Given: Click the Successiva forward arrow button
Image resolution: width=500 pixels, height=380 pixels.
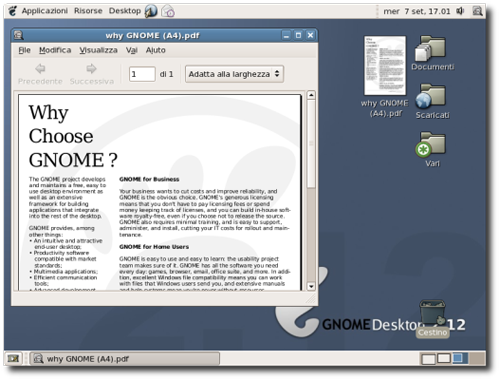Looking at the screenshot, I should click(x=92, y=74).
